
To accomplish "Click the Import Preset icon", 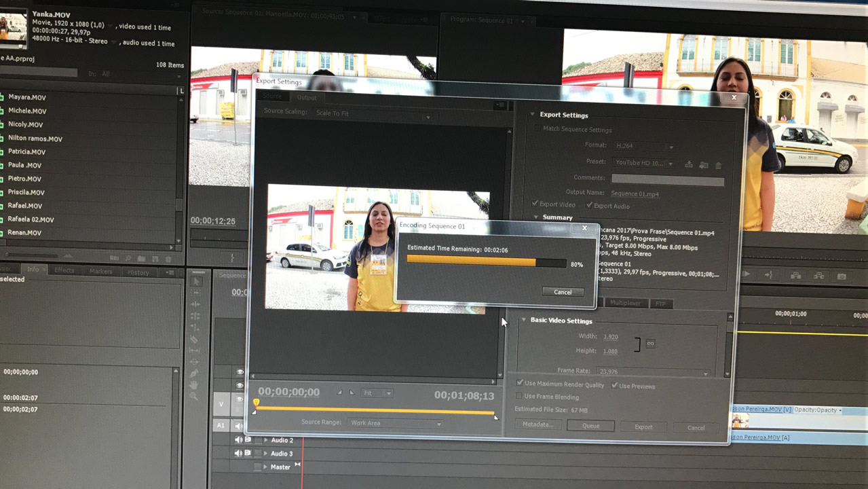I will pyautogui.click(x=704, y=165).
